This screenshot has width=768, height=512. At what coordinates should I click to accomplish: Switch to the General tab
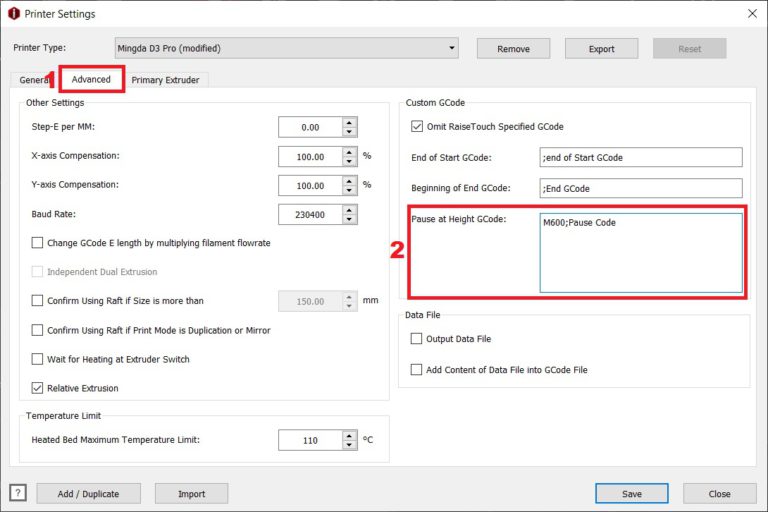[35, 80]
